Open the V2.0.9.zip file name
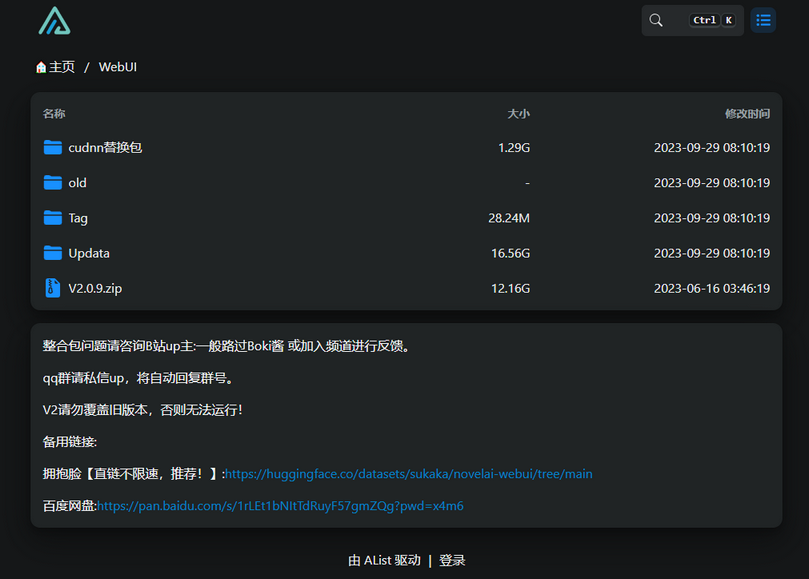The width and height of the screenshot is (809, 579). (95, 288)
